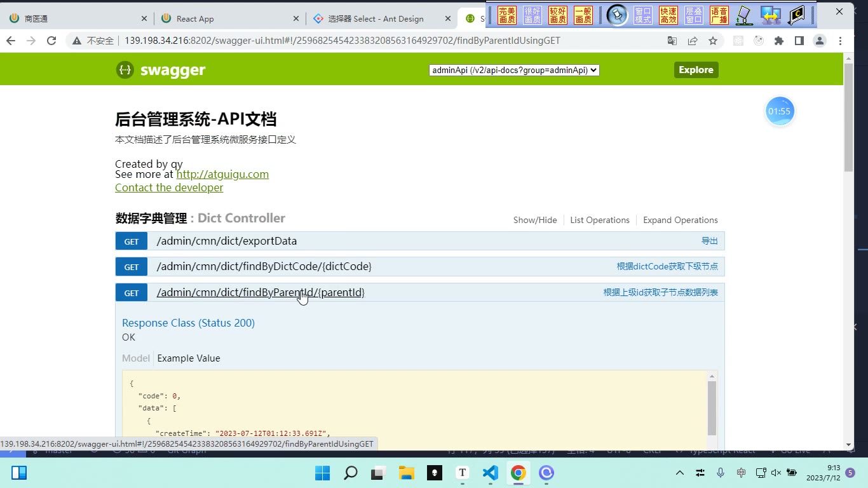Viewport: 868px width, 488px height.
Task: Select the 很好画质 quality button
Action: [532, 15]
